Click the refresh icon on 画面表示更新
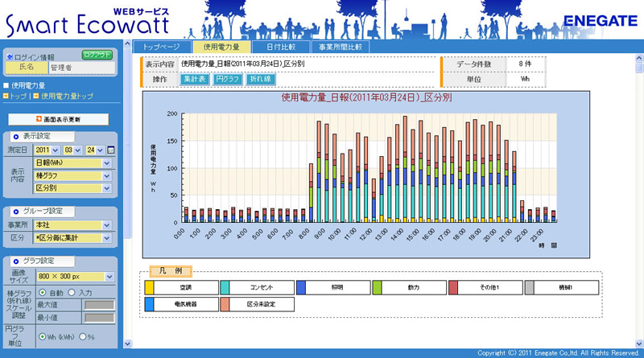This screenshot has height=358, width=644. click(x=39, y=119)
